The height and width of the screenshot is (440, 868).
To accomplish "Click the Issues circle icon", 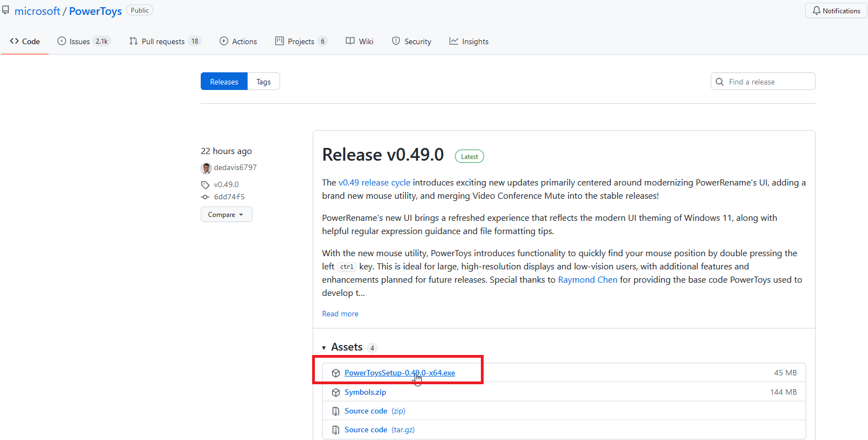I will [x=62, y=41].
